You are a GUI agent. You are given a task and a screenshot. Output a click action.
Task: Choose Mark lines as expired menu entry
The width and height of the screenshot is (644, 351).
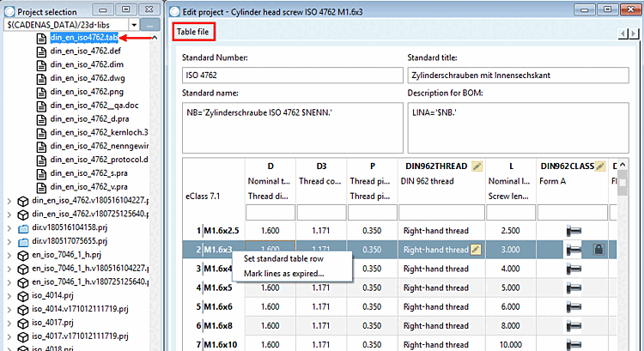[x=284, y=274]
